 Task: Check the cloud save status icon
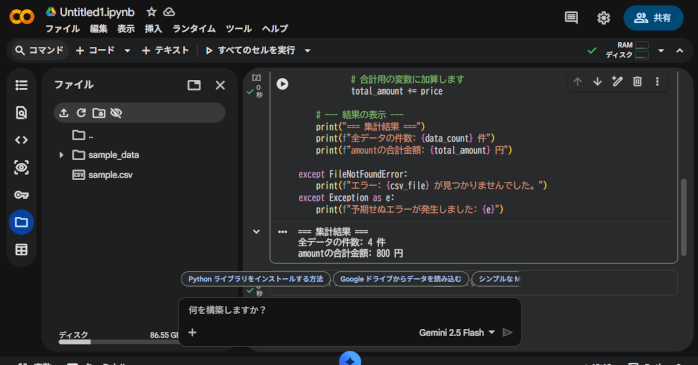pyautogui.click(x=169, y=12)
